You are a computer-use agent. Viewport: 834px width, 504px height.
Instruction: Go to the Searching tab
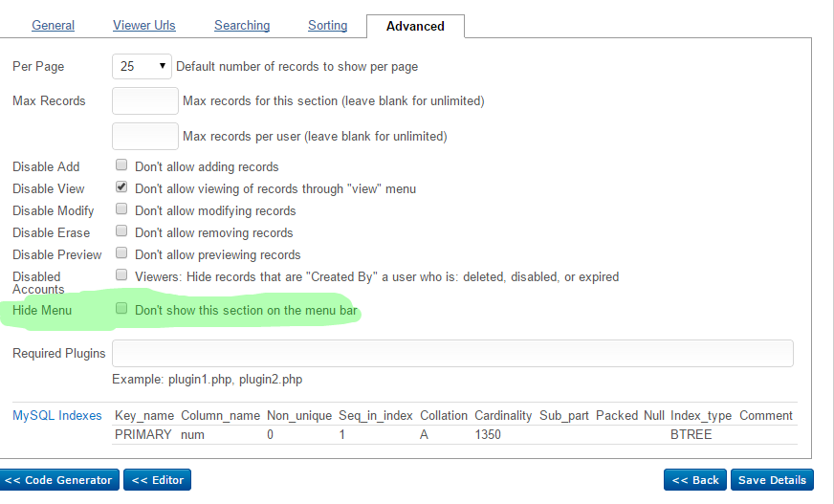(242, 26)
